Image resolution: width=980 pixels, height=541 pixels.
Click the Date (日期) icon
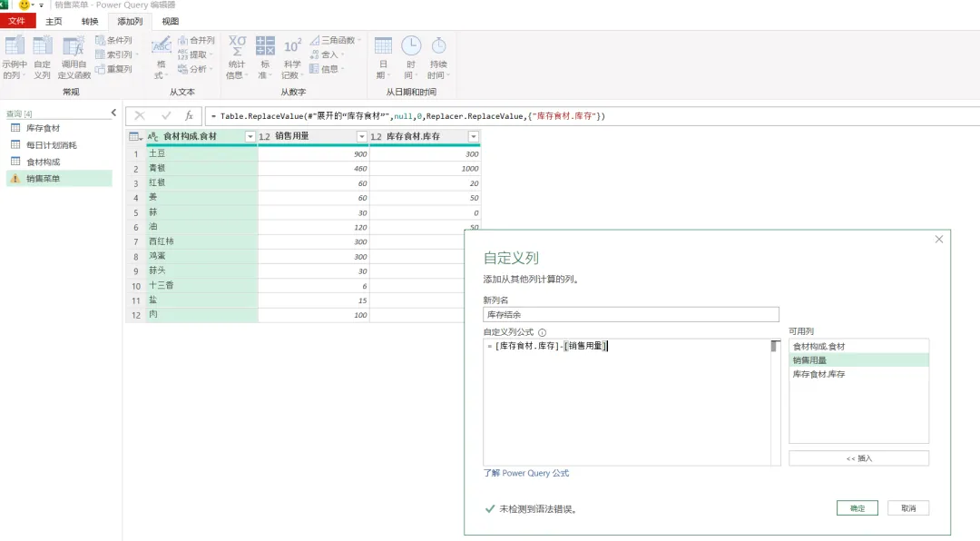coord(383,46)
